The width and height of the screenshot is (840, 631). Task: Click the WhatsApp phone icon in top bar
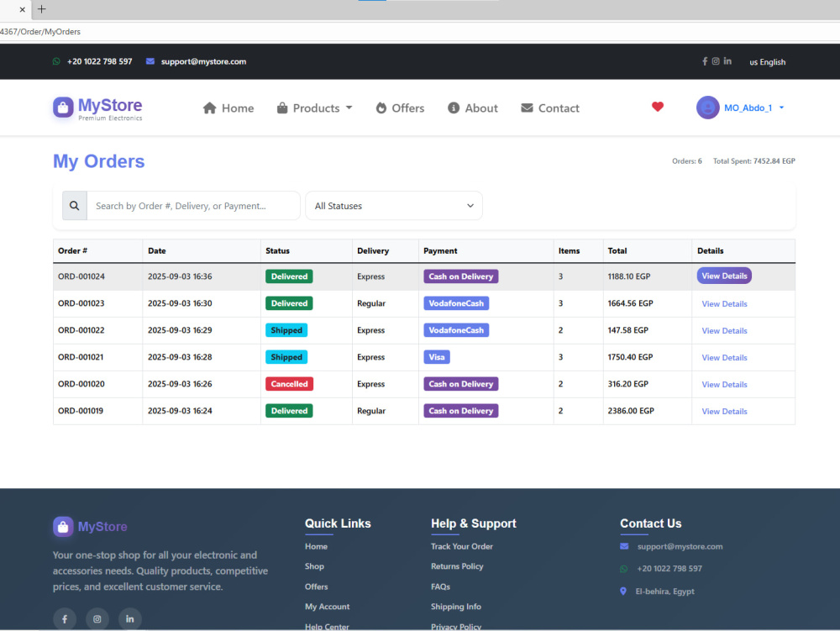(56, 61)
